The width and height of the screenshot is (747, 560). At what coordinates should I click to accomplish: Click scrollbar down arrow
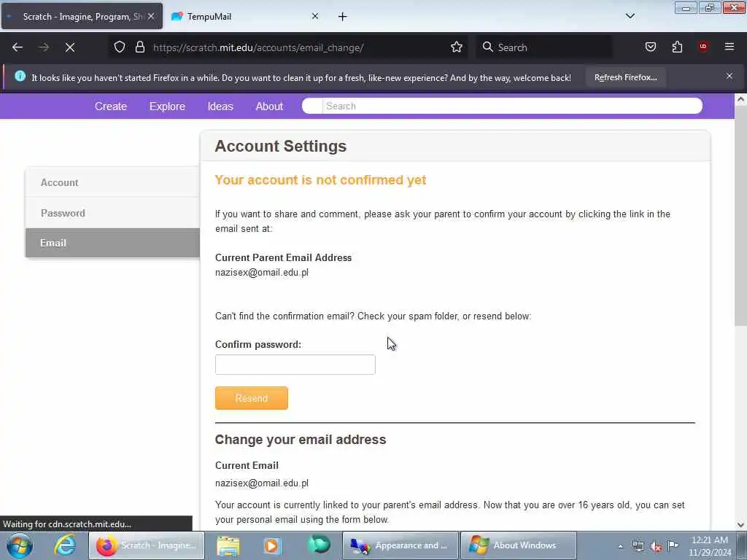(x=740, y=525)
